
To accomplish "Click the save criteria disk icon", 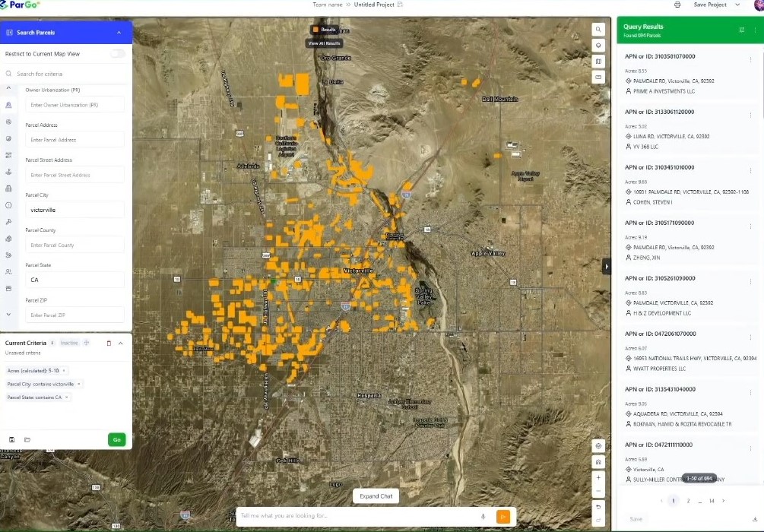I will (12, 439).
